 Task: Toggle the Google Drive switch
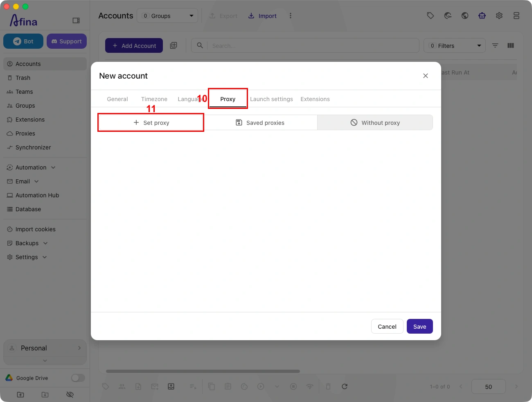click(78, 378)
